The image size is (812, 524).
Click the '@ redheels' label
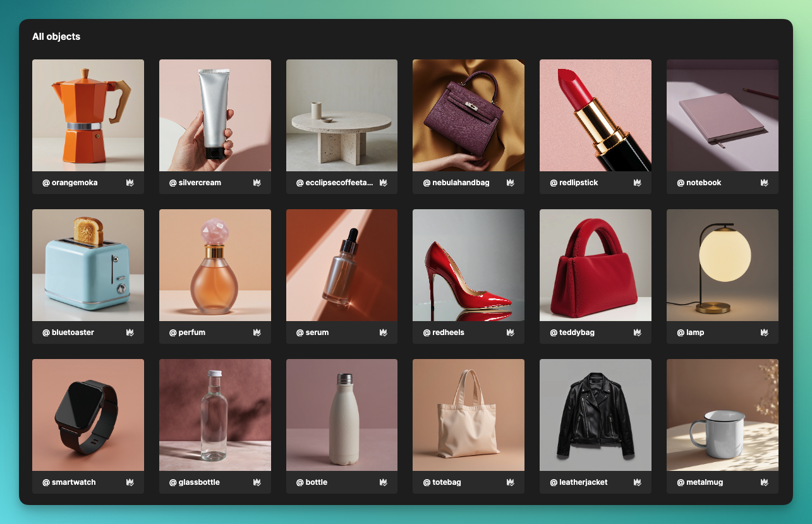pos(444,332)
